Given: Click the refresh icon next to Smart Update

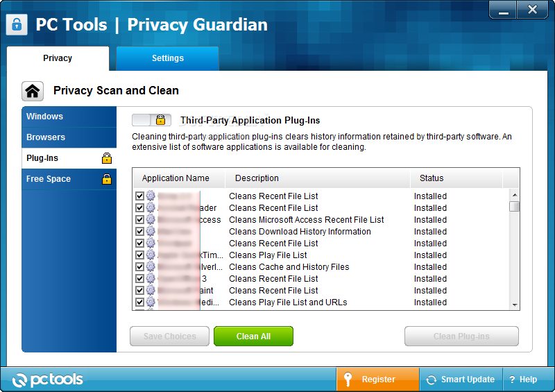Looking at the screenshot, I should (x=431, y=380).
